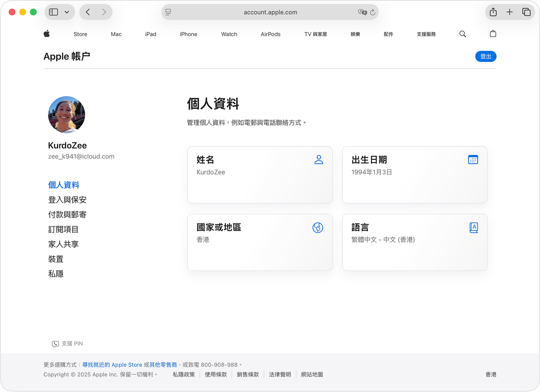The image size is (540, 392).
Task: Open the 語言 card title
Action: 360,227
